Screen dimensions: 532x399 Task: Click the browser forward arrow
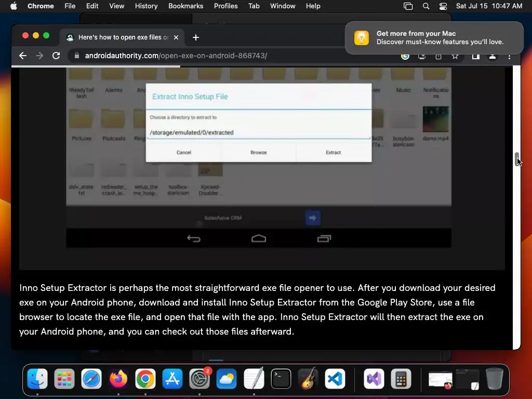(39, 56)
